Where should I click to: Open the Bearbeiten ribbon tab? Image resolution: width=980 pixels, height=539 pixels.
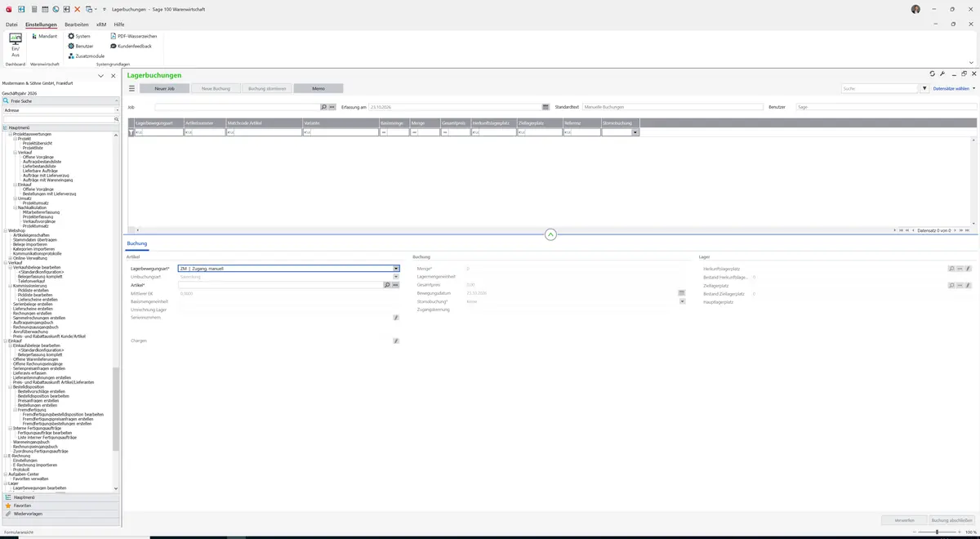click(76, 24)
